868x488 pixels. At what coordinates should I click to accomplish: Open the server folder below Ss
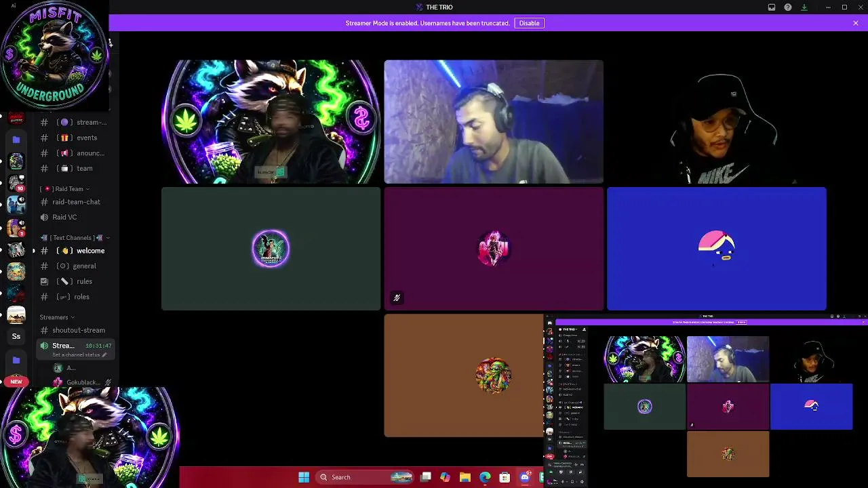(16, 360)
